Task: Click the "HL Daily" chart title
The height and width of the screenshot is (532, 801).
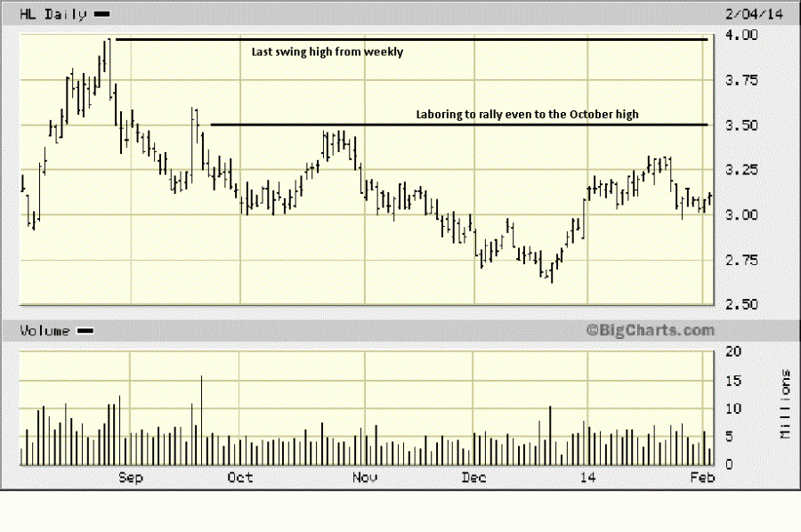Action: [53, 14]
